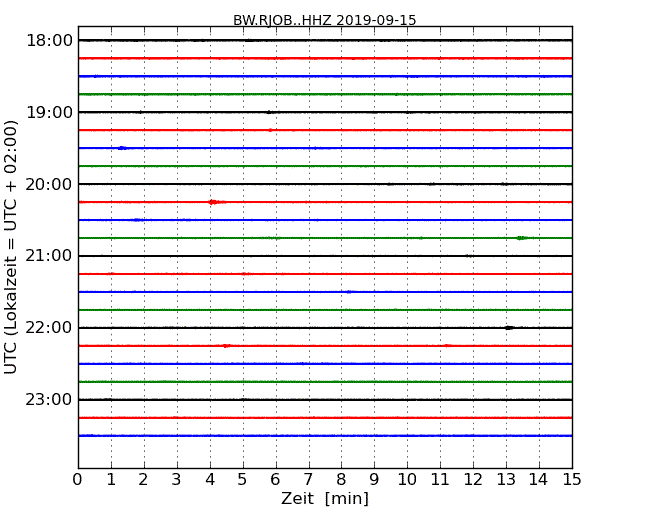The image size is (650, 520).
Task: Click the UTC Lokalzeit y-axis label
Action: (x=11, y=247)
